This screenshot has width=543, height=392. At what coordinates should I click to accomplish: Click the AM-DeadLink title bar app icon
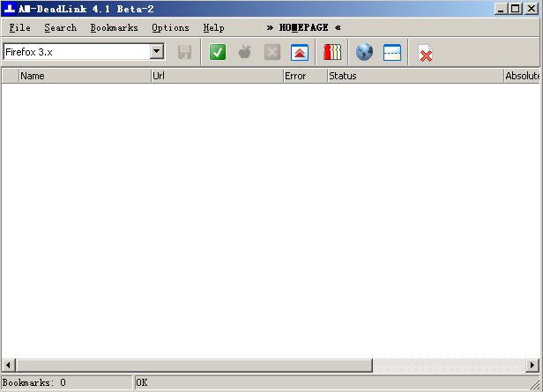(x=10, y=9)
